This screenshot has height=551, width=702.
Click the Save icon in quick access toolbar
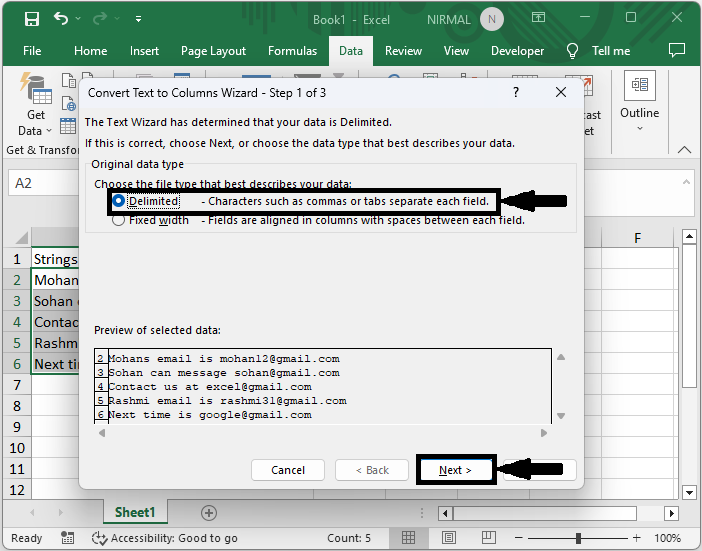coord(31,19)
